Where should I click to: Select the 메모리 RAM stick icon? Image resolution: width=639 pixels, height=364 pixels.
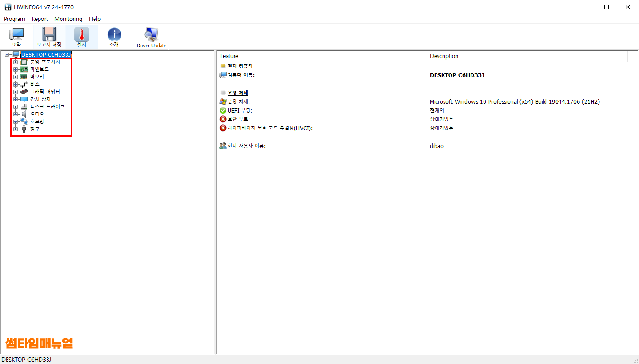24,77
